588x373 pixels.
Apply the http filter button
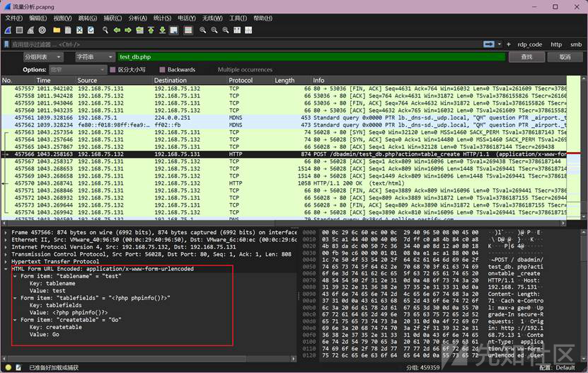pyautogui.click(x=556, y=45)
